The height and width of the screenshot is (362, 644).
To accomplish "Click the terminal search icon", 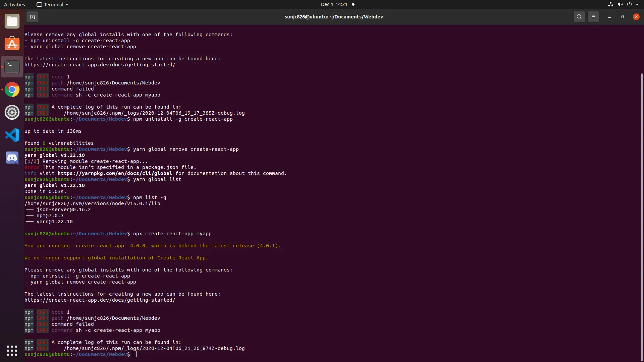I will [x=579, y=17].
